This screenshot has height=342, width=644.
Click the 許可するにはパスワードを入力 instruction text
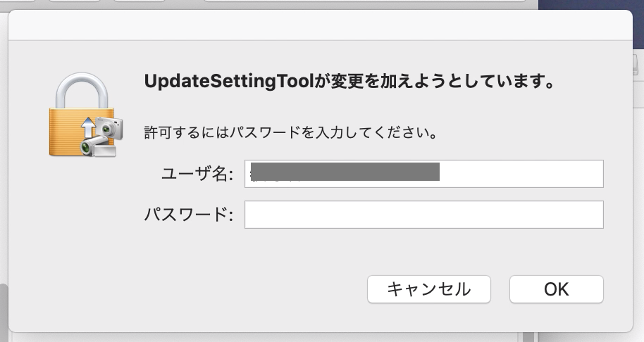pyautogui.click(x=289, y=132)
